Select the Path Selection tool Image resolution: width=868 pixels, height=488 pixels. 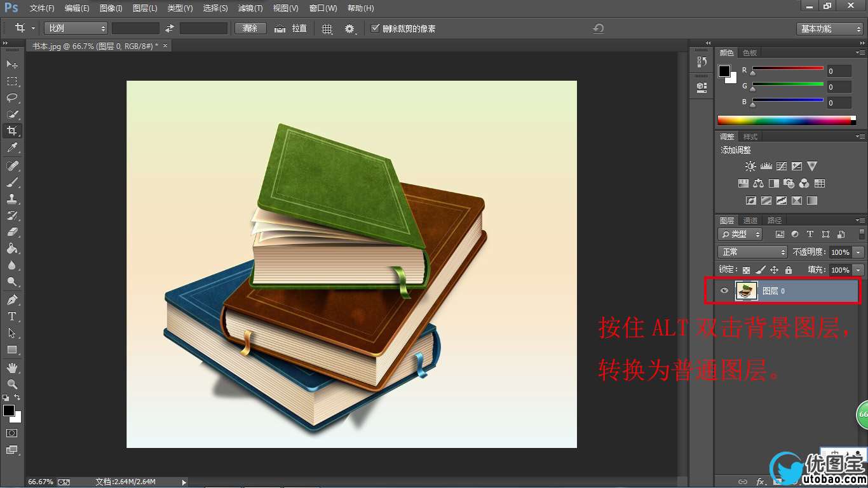coord(12,333)
